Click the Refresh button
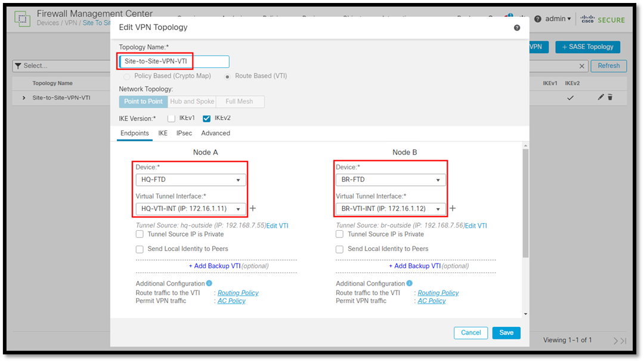Image resolution: width=644 pixels, height=362 pixels. click(x=609, y=66)
